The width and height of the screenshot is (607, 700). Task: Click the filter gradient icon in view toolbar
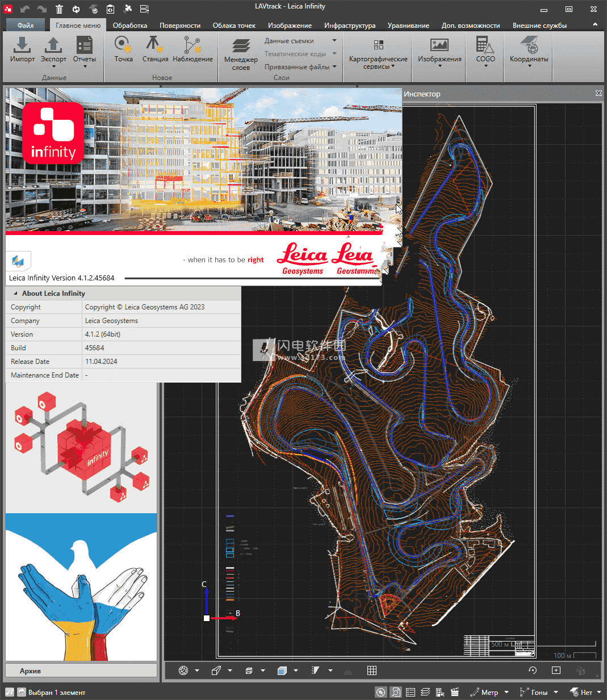pyautogui.click(x=315, y=670)
